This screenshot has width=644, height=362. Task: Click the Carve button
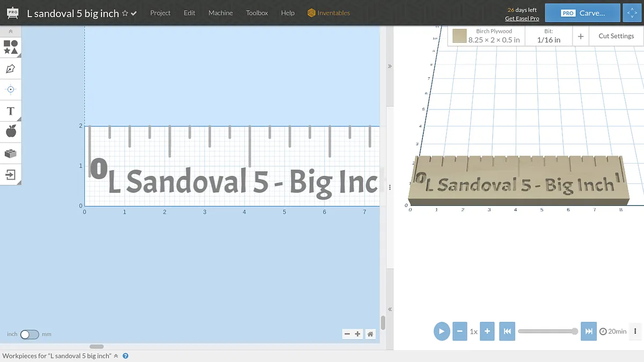[582, 13]
